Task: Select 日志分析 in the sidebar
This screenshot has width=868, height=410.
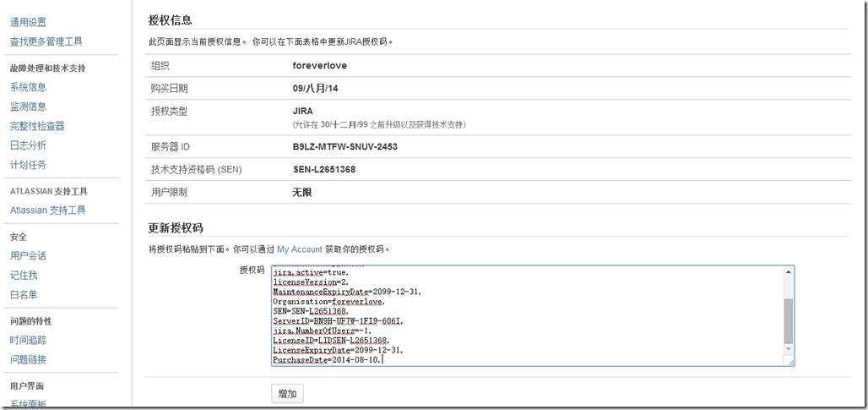Action: [x=28, y=145]
